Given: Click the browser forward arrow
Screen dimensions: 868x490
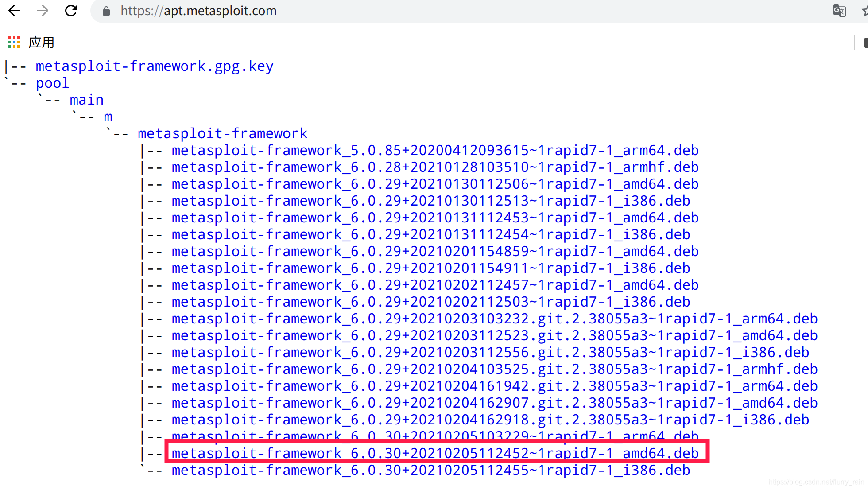Looking at the screenshot, I should (43, 11).
